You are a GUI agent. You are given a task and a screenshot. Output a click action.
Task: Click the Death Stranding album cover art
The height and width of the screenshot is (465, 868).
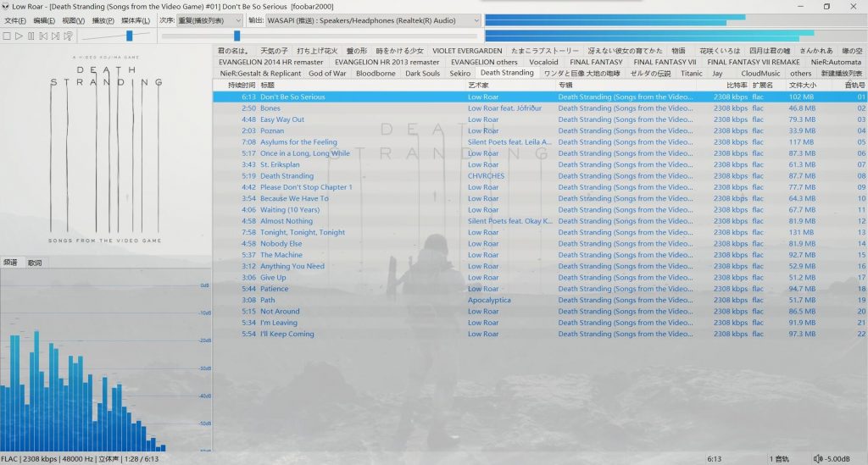point(105,149)
